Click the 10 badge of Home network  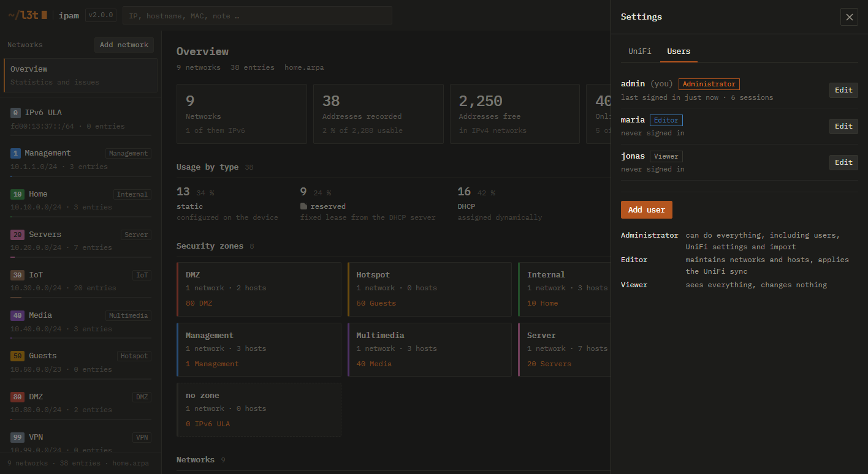point(17,194)
